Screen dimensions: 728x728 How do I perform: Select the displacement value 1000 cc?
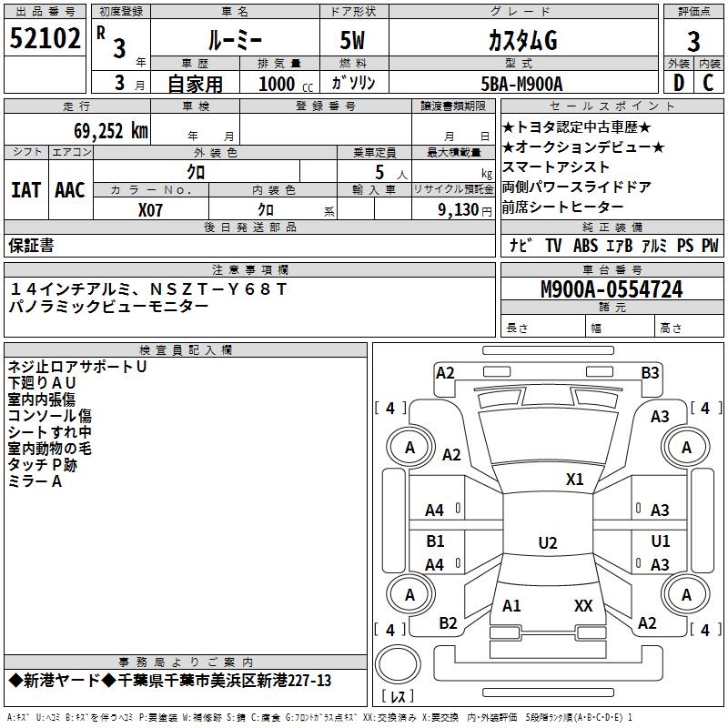286,85
